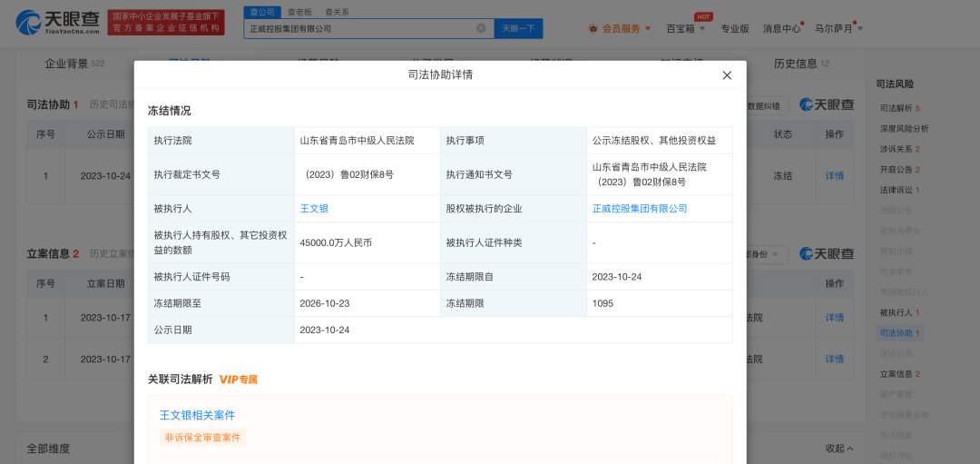Select 破产重整 in the sidebar
Image resolution: width=980 pixels, height=464 pixels.
(896, 395)
